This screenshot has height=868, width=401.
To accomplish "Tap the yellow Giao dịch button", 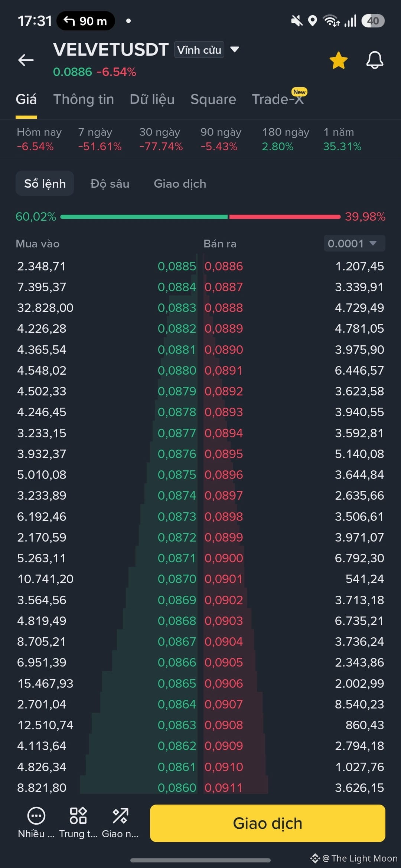I will [267, 823].
